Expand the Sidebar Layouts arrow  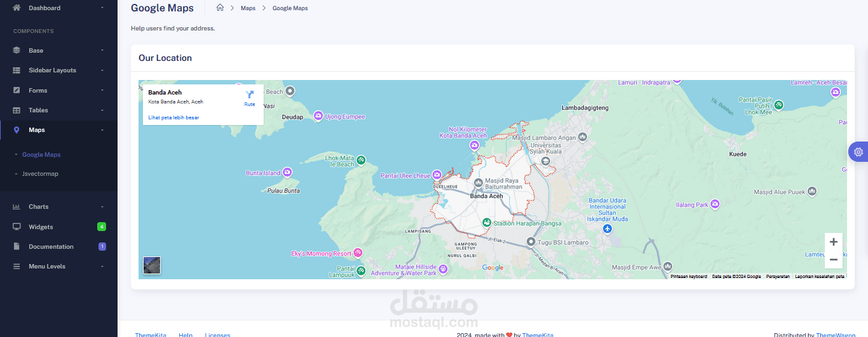pos(102,70)
